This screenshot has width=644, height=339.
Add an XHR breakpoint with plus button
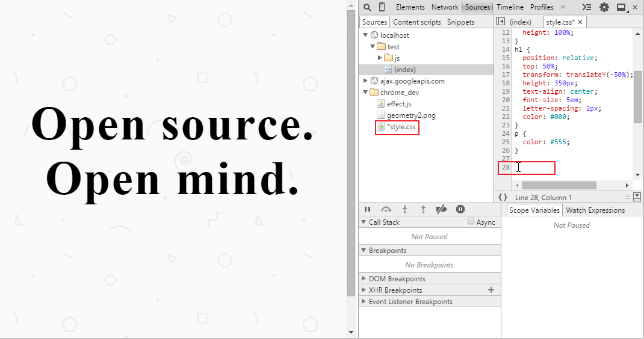click(491, 290)
